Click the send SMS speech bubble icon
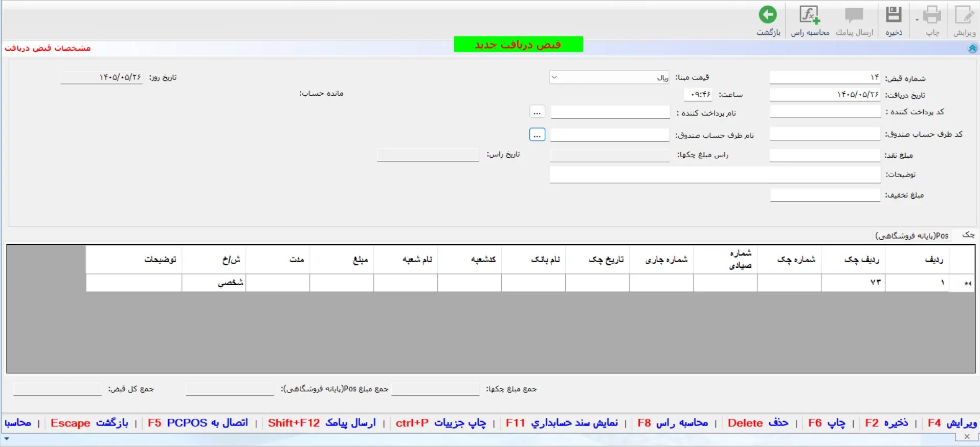 coord(854,15)
